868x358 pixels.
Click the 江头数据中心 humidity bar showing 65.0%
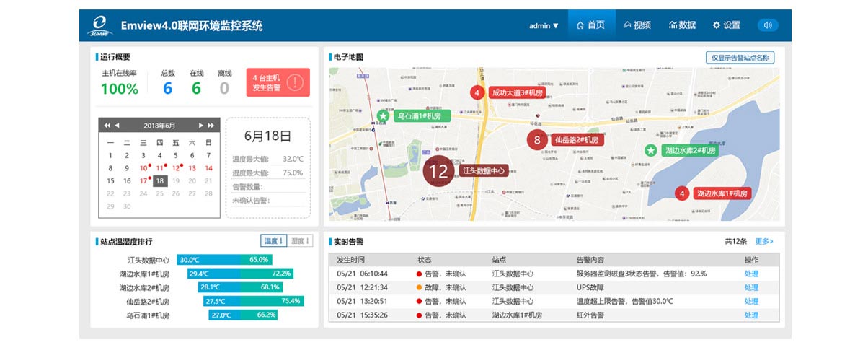(258, 260)
